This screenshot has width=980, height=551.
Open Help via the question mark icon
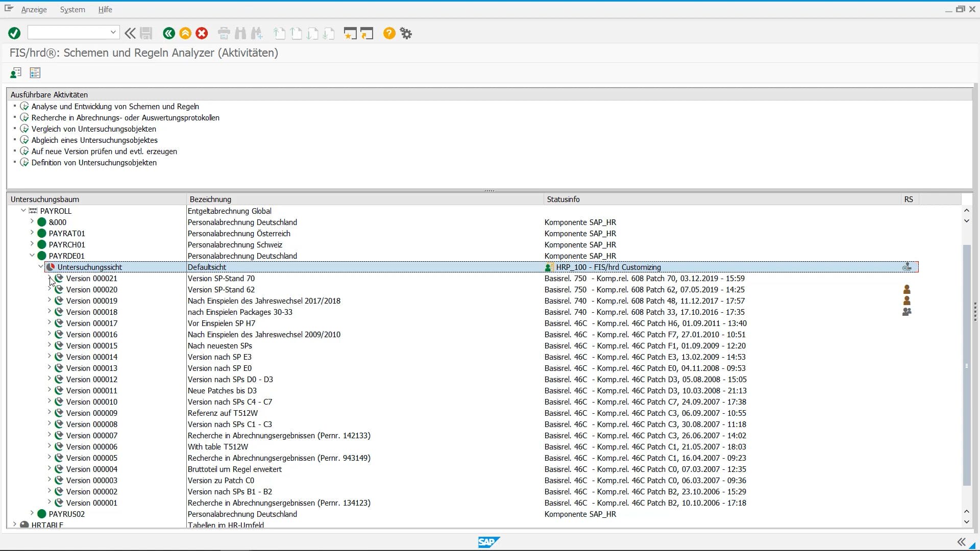point(389,33)
